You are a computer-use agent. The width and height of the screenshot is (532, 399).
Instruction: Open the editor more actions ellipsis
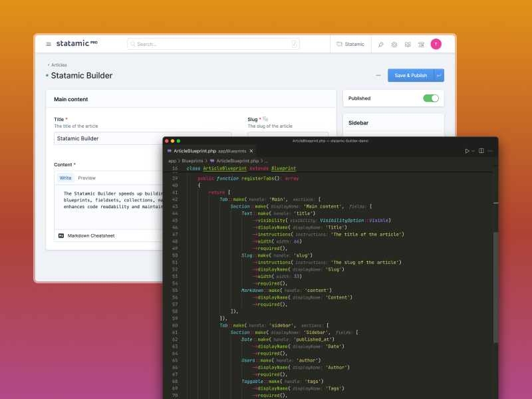[x=490, y=151]
